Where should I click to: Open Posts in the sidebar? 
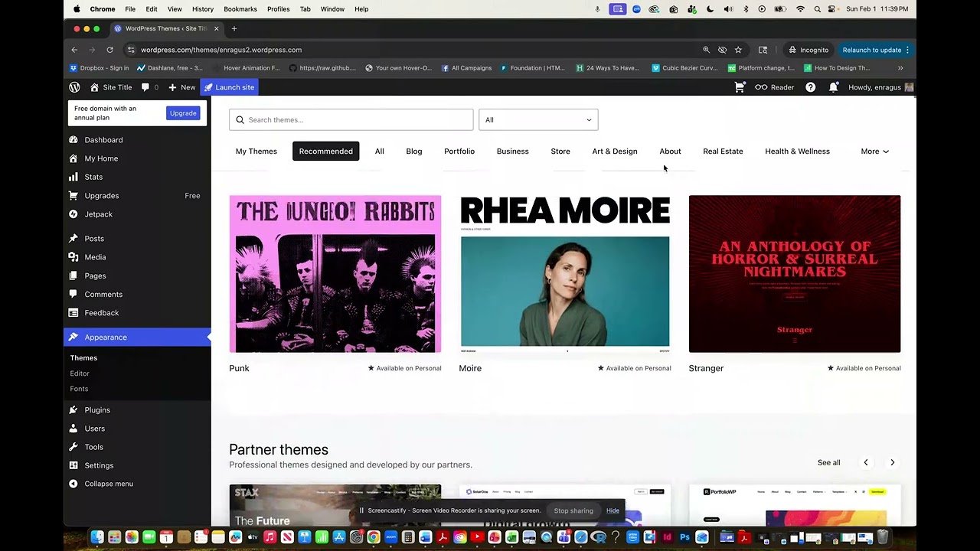pos(94,239)
